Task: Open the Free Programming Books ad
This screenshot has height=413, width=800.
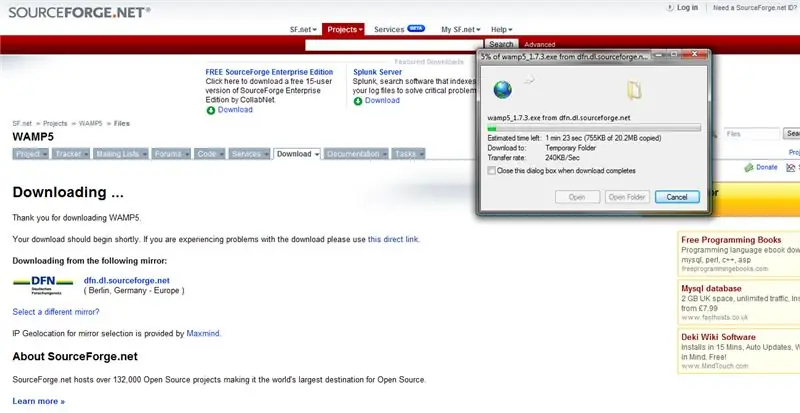Action: click(731, 240)
